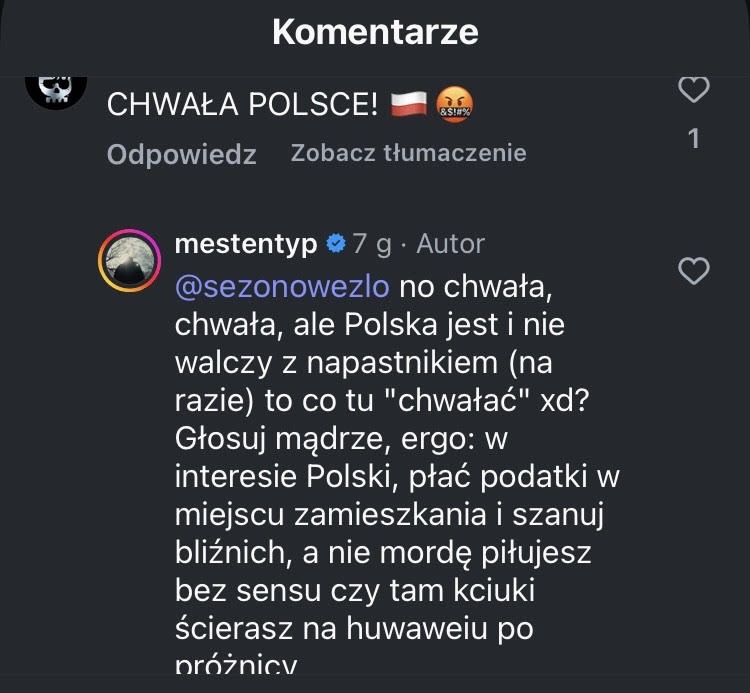Like mestentyp's reply with heart icon
Image resolution: width=750 pixels, height=693 pixels.
tap(693, 270)
